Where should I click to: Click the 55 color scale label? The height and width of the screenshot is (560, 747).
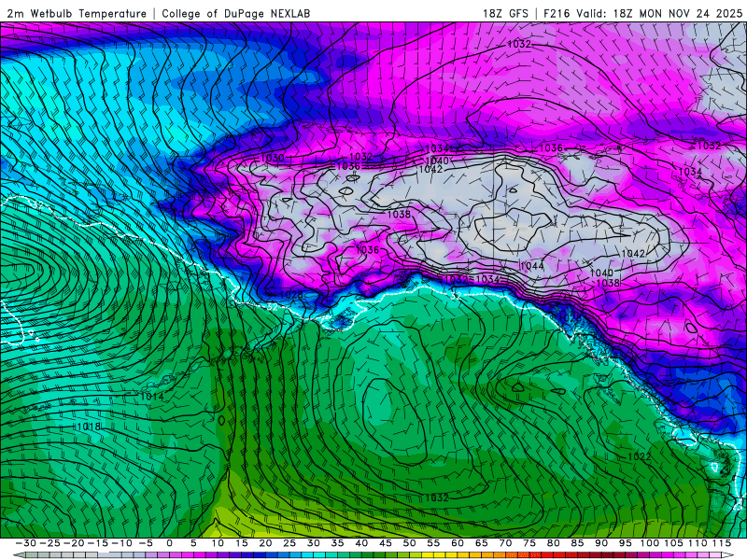tap(433, 543)
